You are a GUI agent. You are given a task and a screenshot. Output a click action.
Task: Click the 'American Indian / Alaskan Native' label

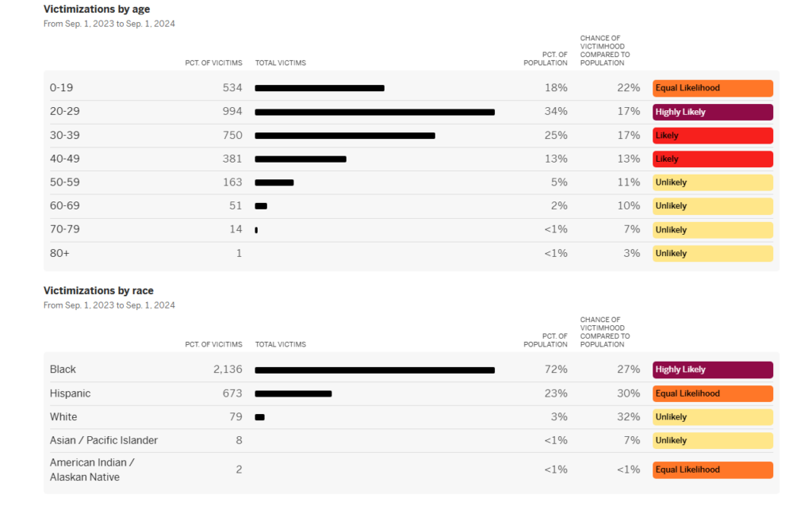(x=92, y=470)
